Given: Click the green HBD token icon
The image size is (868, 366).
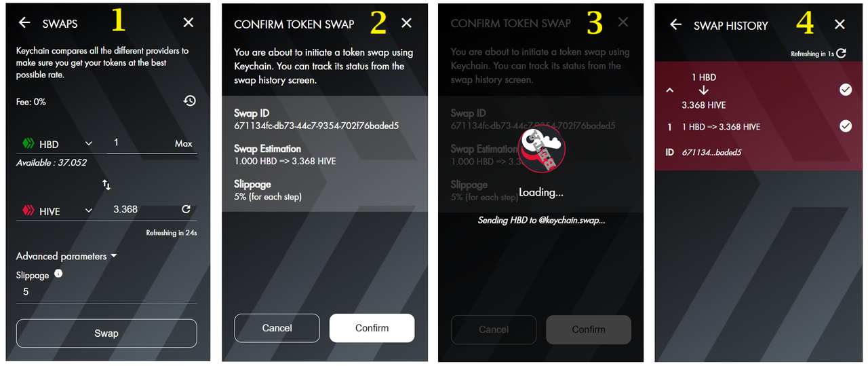Looking at the screenshot, I should point(28,143).
